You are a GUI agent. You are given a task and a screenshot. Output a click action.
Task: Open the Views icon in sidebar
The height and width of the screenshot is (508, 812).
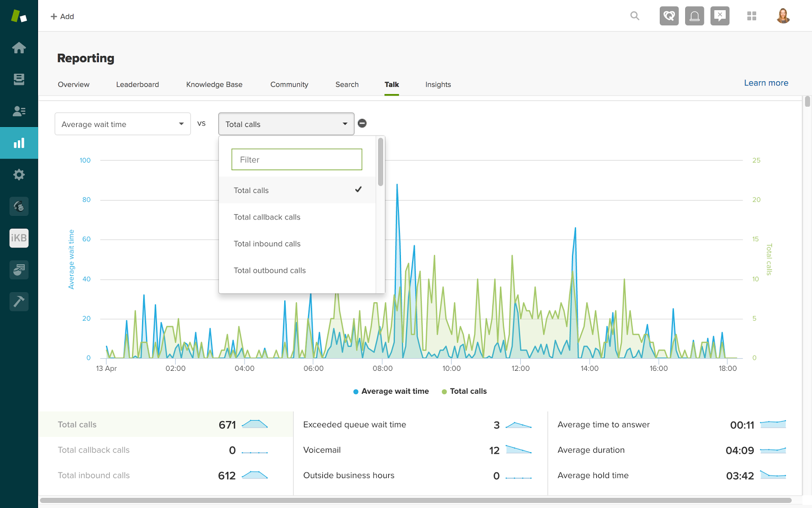click(19, 79)
